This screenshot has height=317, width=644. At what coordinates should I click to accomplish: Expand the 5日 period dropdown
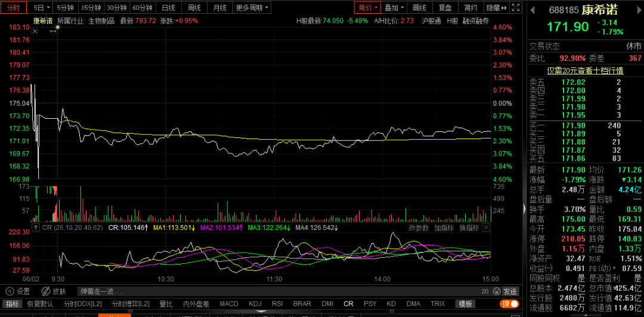pyautogui.click(x=41, y=8)
